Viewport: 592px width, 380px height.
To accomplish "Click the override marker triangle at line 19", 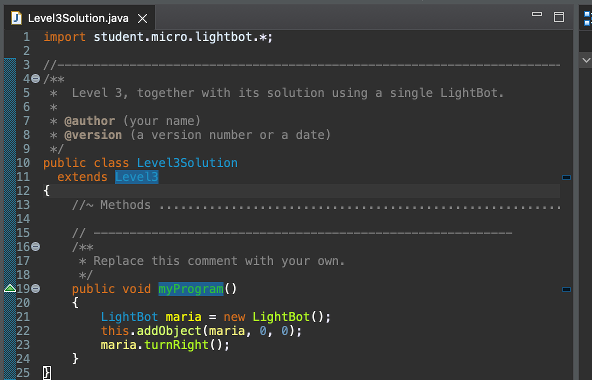I will 10,289.
